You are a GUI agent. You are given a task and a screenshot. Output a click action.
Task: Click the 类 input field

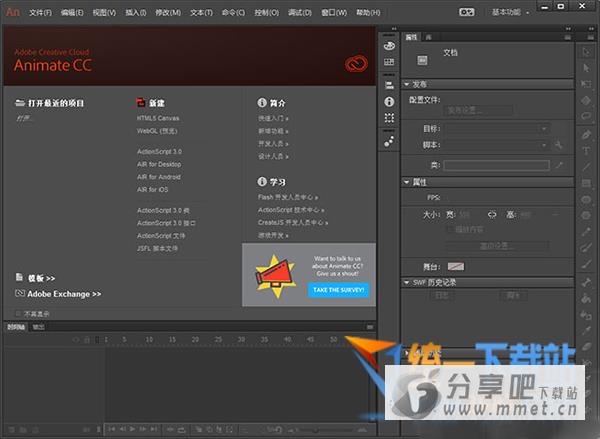[497, 165]
